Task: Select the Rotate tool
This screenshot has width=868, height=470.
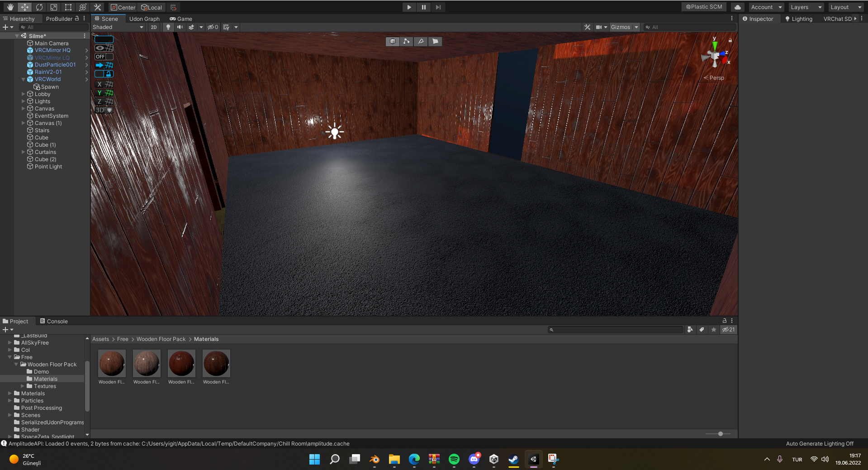Action: 39,7
